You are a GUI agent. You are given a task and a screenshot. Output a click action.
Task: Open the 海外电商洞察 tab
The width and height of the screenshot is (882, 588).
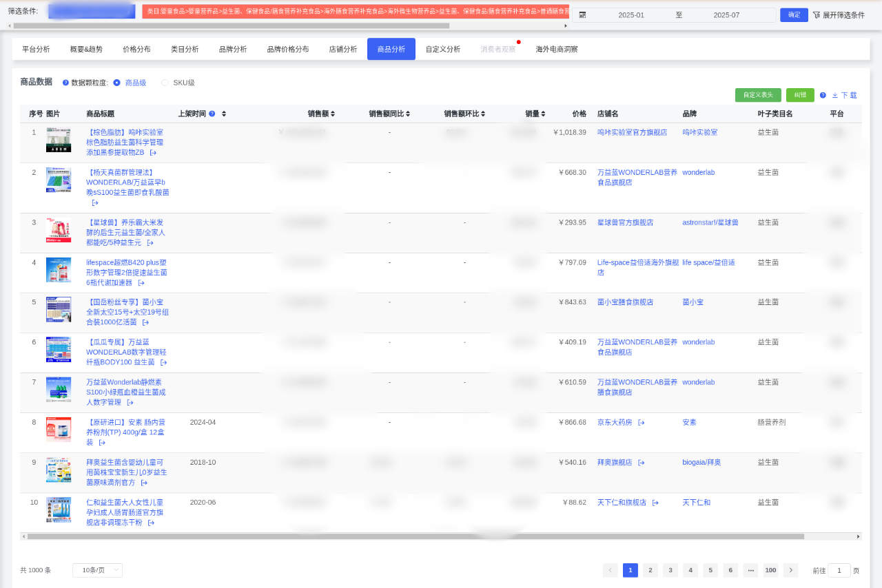[557, 49]
